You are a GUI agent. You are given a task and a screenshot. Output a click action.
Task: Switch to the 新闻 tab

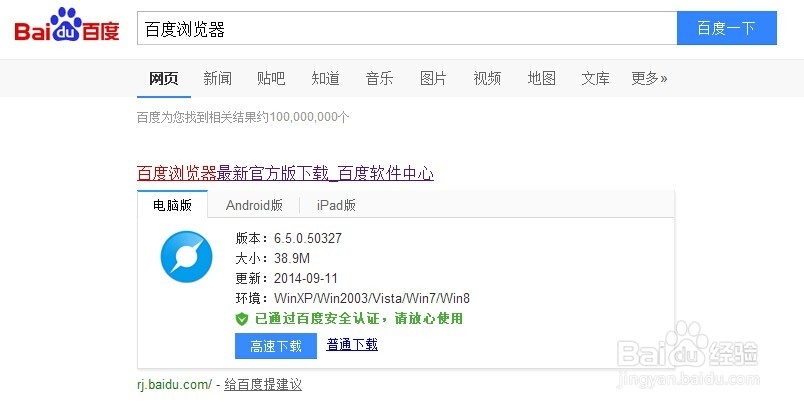coord(217,78)
